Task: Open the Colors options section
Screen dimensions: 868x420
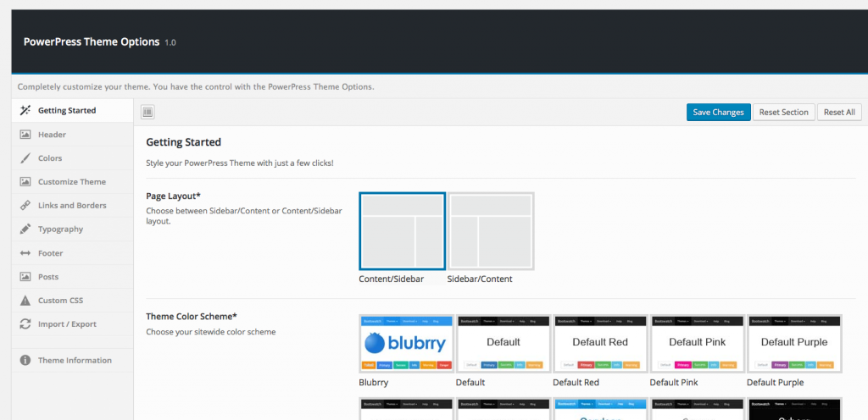Action: coord(73,158)
